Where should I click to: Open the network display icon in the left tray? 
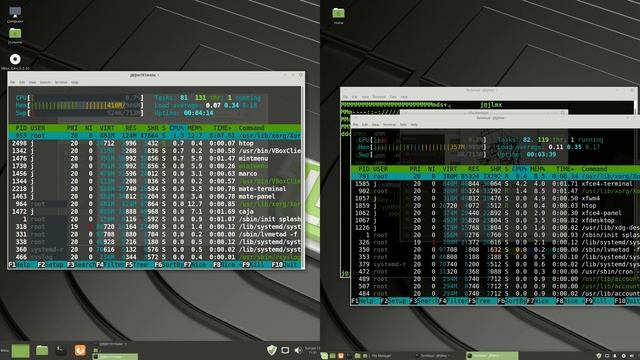pos(285,350)
